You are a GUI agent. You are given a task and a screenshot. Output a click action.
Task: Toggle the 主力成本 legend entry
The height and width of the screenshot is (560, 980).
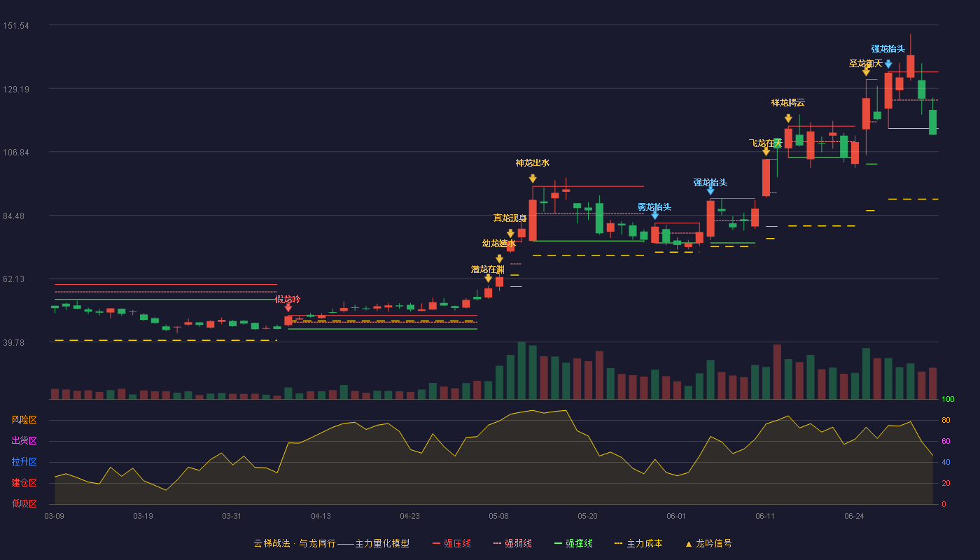click(638, 543)
